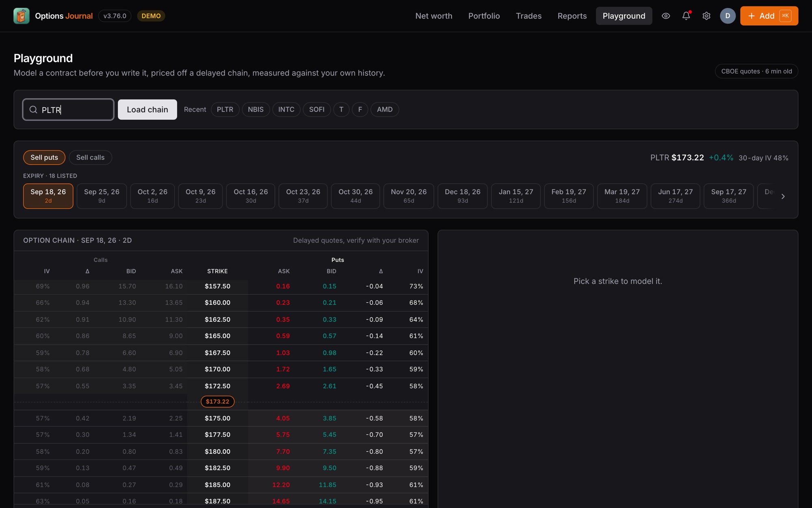The width and height of the screenshot is (812, 508).
Task: Click the CBOE quotes age badge
Action: [757, 72]
